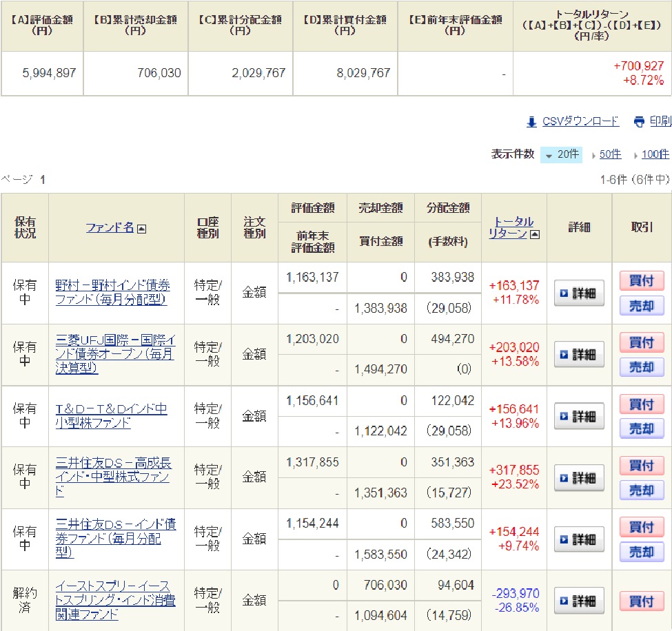Click the printer icon for 印刷
Screen dimensions: 672x631
(639, 122)
